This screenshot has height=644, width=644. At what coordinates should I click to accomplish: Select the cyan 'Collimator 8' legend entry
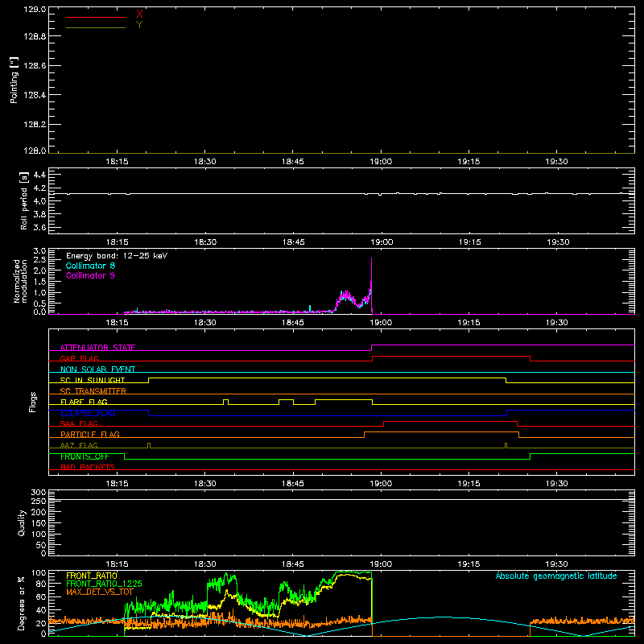click(x=90, y=266)
